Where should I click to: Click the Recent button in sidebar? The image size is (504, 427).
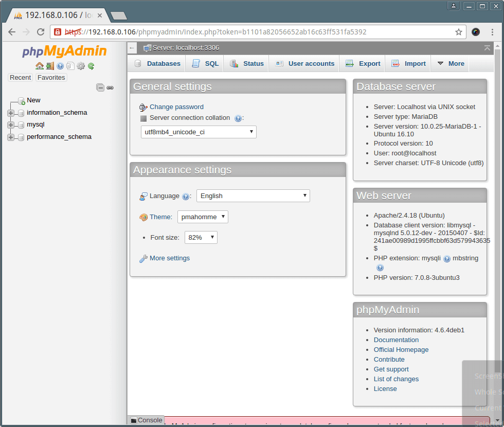pos(21,77)
